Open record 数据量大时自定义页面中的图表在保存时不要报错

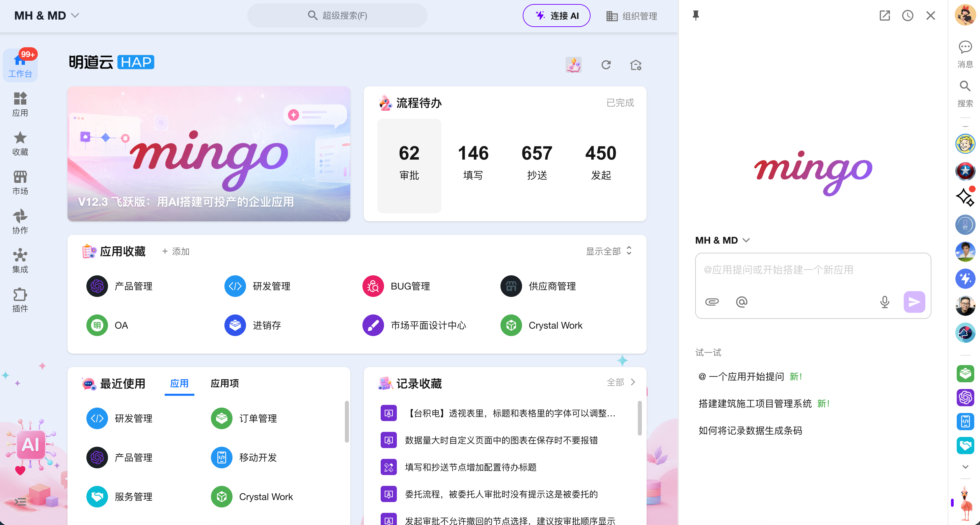[501, 440]
